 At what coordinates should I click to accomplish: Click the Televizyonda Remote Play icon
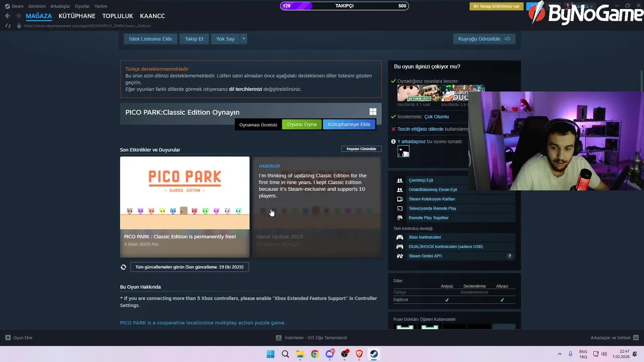point(400,209)
